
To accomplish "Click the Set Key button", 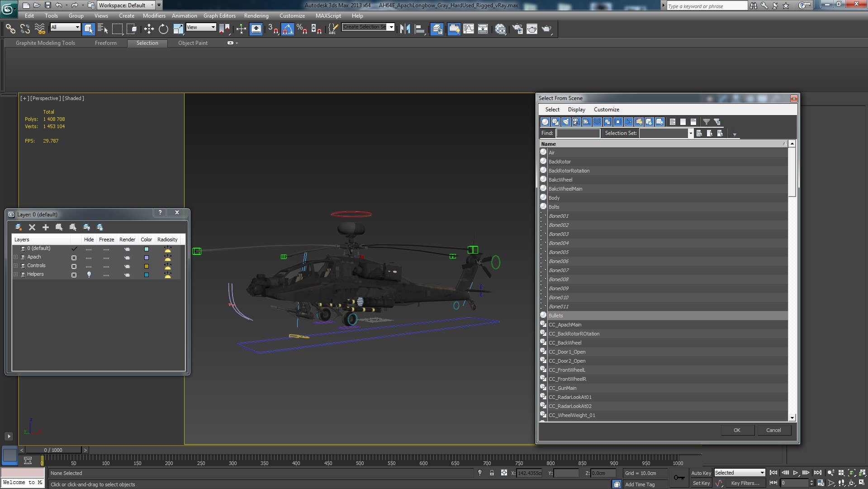I will tap(701, 483).
